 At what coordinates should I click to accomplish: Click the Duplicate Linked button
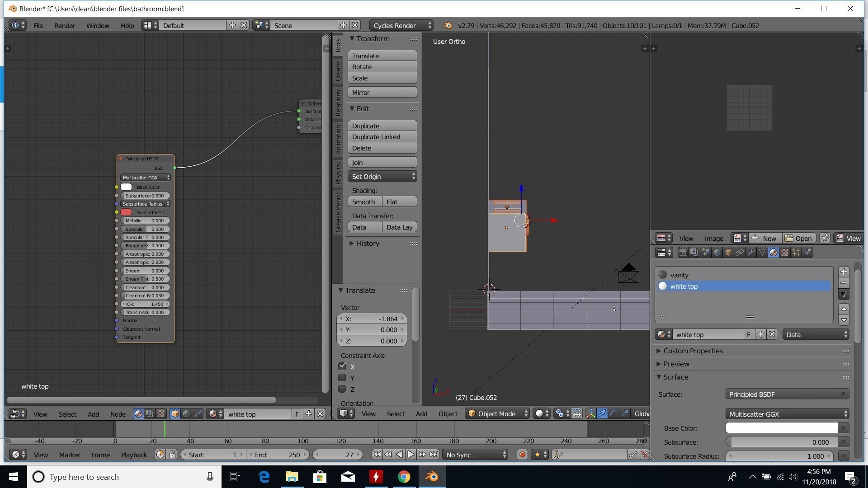point(382,137)
